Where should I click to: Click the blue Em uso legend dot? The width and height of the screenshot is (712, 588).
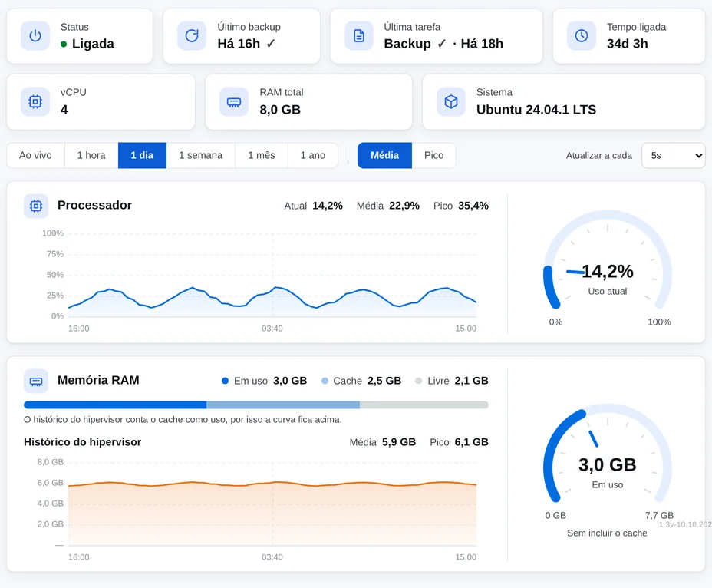[x=225, y=381]
